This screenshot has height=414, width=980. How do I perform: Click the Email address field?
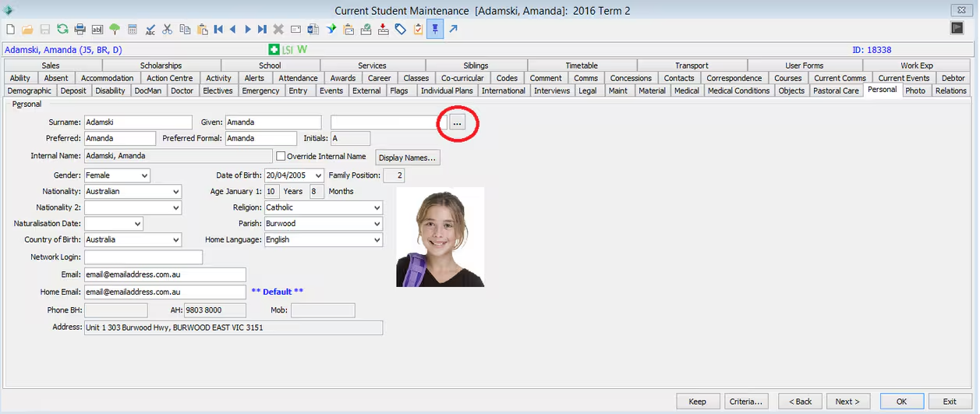pos(165,274)
